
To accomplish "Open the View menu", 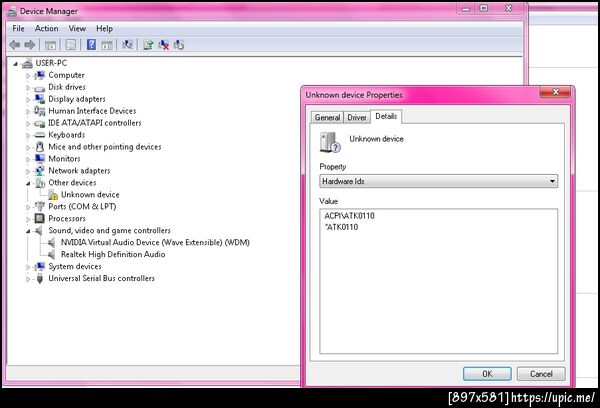I will pyautogui.click(x=77, y=29).
